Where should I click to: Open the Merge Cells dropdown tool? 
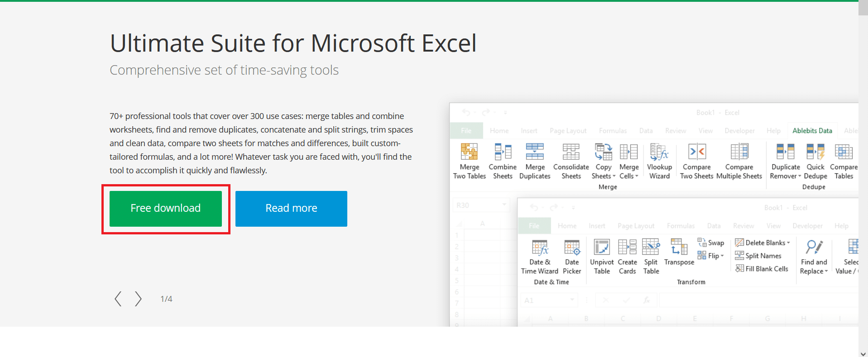[629, 162]
